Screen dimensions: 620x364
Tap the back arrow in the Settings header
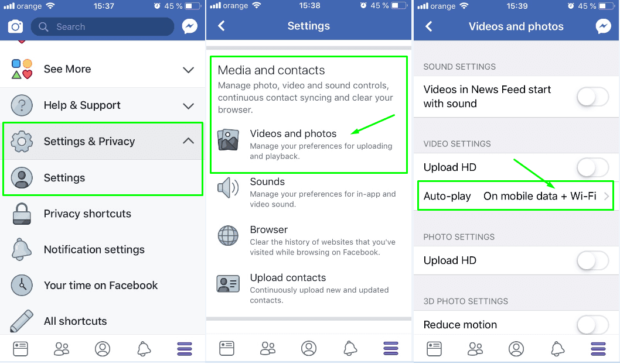222,26
